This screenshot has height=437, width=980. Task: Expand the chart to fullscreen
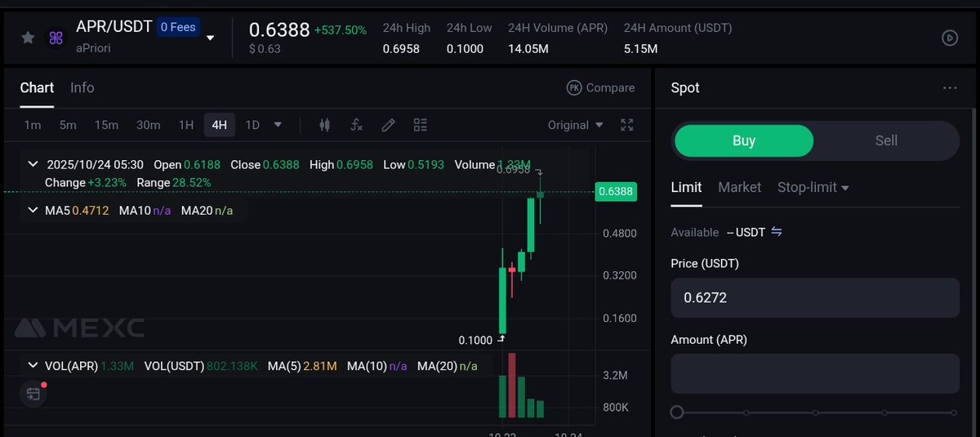(x=627, y=125)
